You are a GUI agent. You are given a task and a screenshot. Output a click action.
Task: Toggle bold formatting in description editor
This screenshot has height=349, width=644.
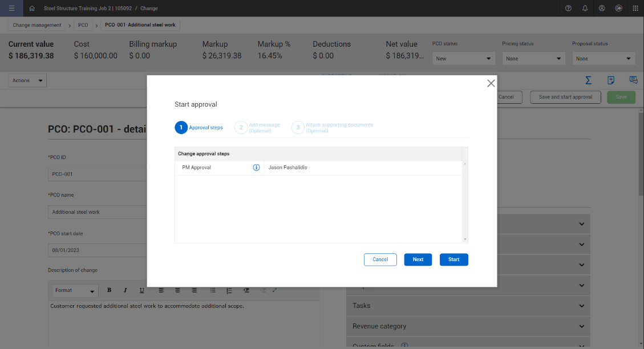point(109,290)
